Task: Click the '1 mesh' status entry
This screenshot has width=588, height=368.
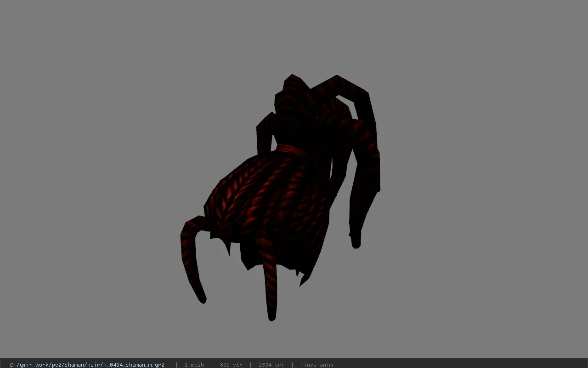Action: pyautogui.click(x=194, y=365)
